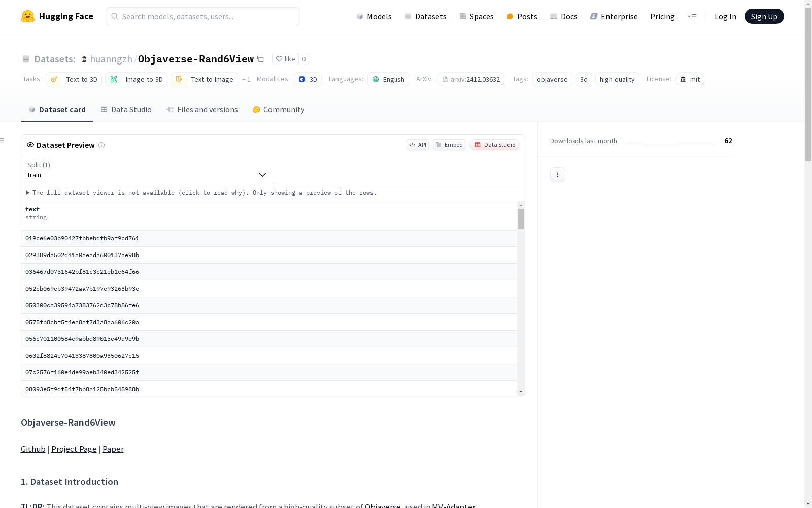Open the Paper link
Viewport: 812px width, 508px height.
(113, 449)
